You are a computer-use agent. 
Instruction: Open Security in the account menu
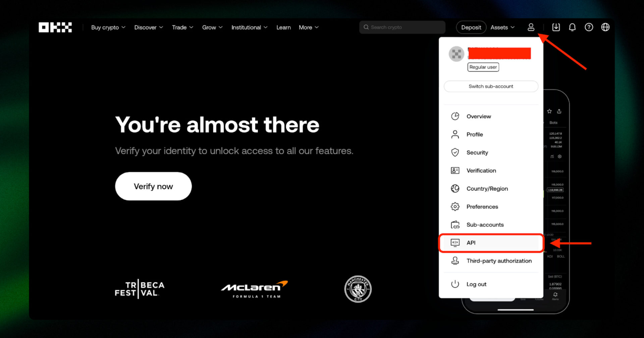(x=477, y=153)
